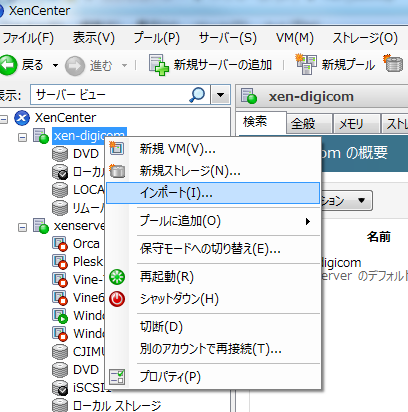Choose プールに追加(O) menu entry
The image size is (408, 412).
(x=213, y=221)
